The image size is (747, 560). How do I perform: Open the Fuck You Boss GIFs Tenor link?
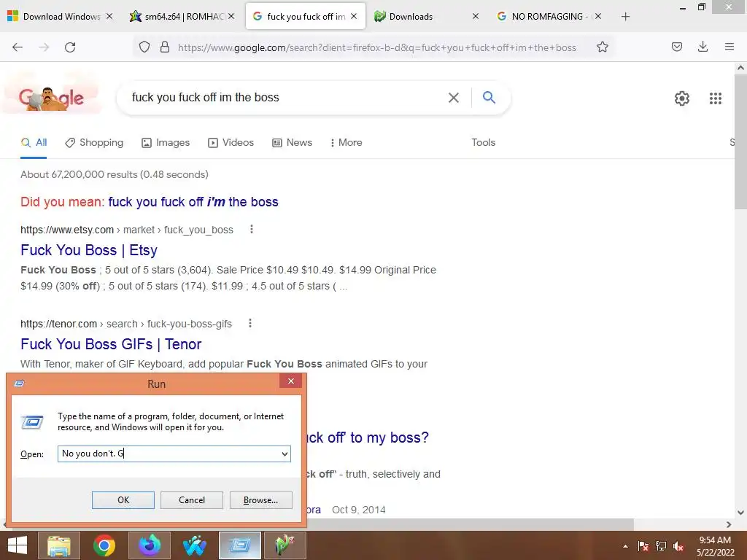tap(111, 344)
